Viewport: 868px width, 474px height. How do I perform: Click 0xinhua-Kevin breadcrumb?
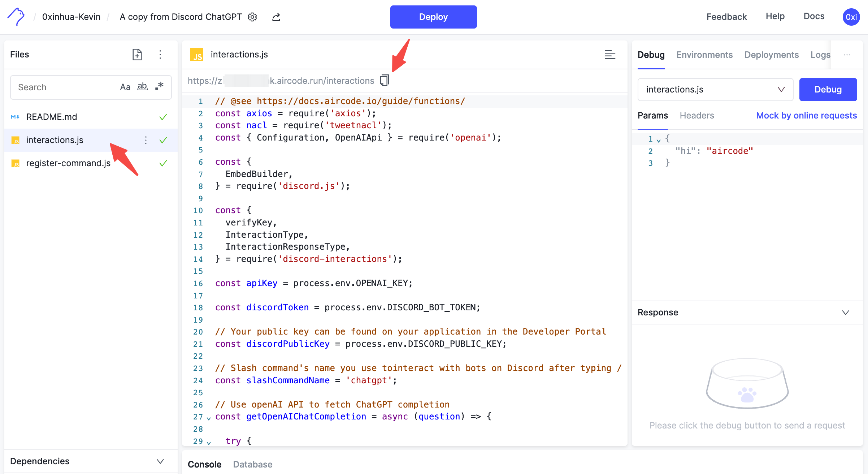click(71, 17)
